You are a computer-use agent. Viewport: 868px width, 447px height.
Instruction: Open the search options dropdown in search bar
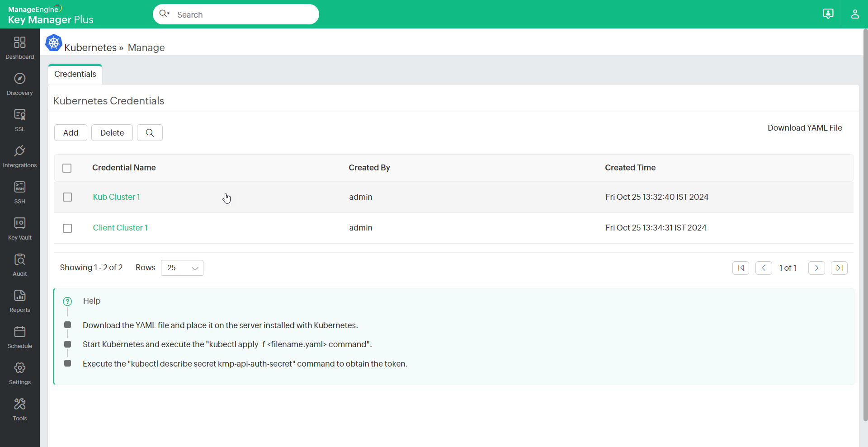pyautogui.click(x=165, y=14)
